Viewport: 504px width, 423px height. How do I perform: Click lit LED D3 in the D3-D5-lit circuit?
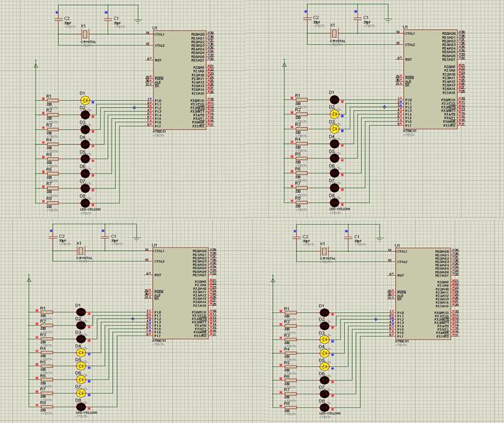(325, 339)
